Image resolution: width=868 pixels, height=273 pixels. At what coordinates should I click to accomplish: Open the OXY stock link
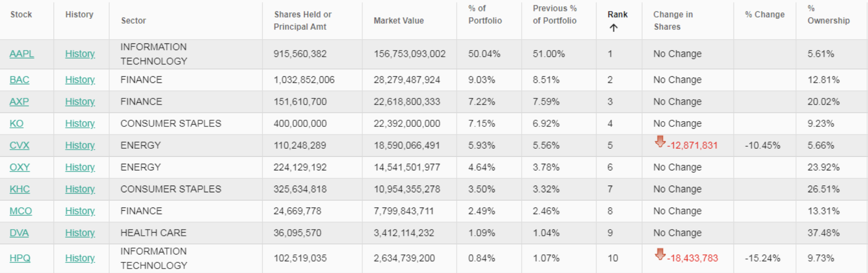[x=20, y=168]
